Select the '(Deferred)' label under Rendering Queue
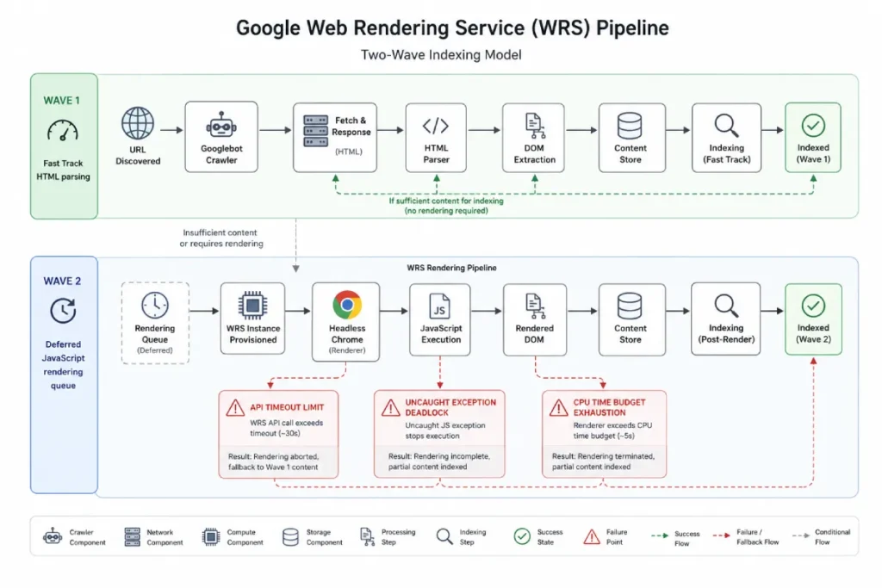 click(155, 350)
